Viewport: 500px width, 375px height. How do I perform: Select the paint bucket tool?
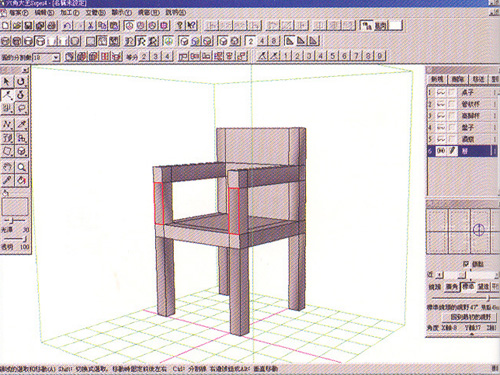tap(21, 180)
